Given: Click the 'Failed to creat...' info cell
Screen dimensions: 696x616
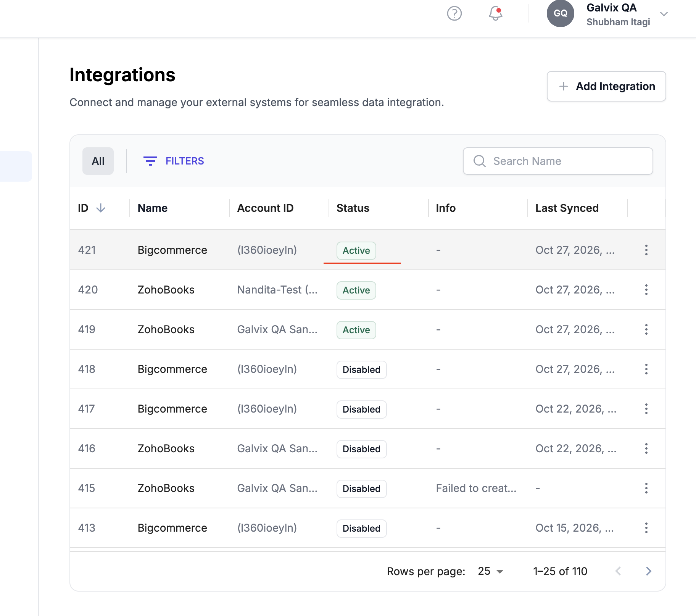Looking at the screenshot, I should (476, 488).
